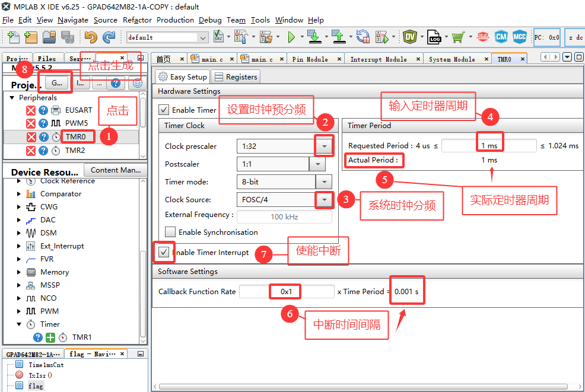Screen dimensions: 585x392
Task: Show the opened documents list dropdown button
Action: coord(567,57)
